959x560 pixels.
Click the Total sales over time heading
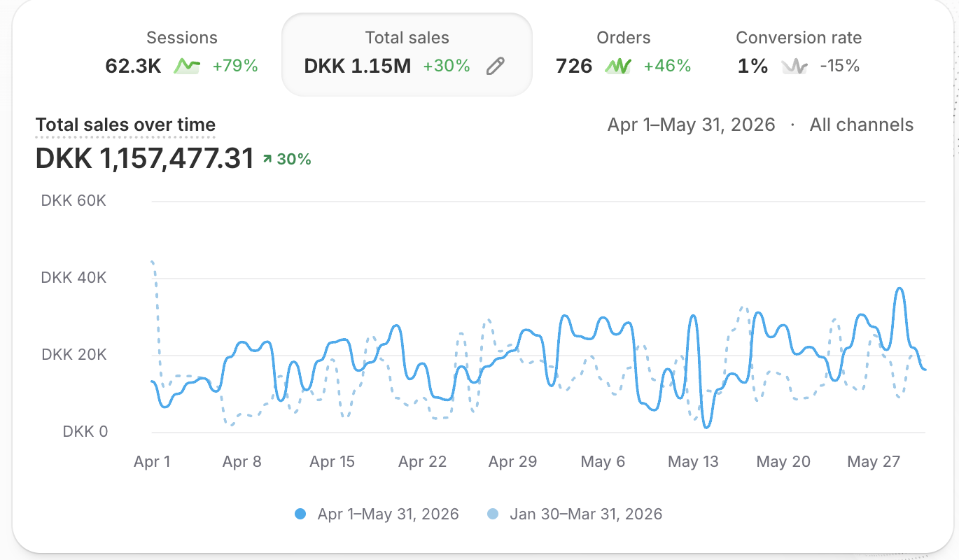125,125
